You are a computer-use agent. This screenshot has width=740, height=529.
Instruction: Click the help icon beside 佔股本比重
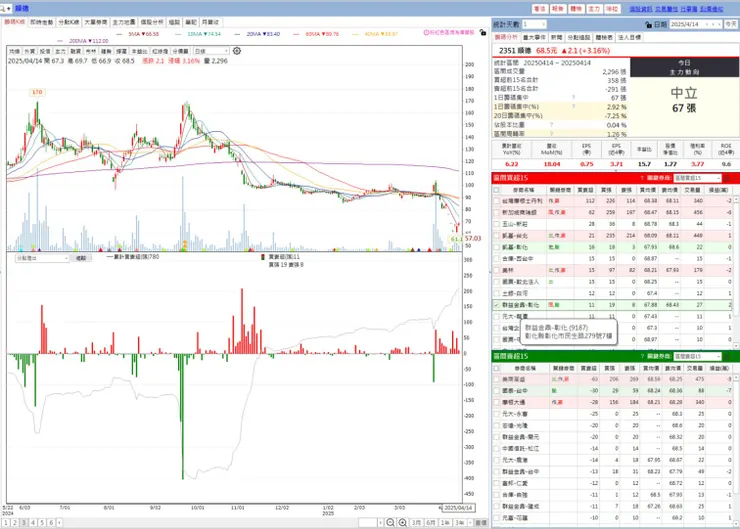click(x=551, y=125)
